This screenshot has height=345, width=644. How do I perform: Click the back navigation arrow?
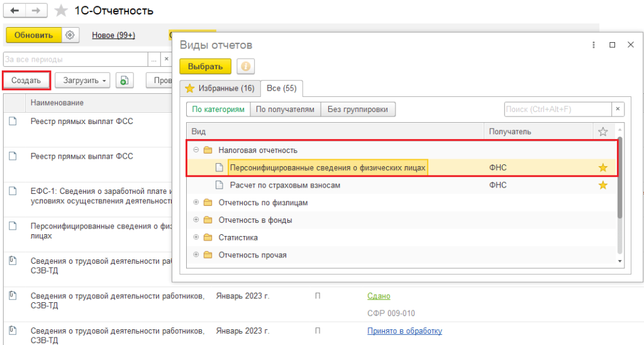(14, 11)
